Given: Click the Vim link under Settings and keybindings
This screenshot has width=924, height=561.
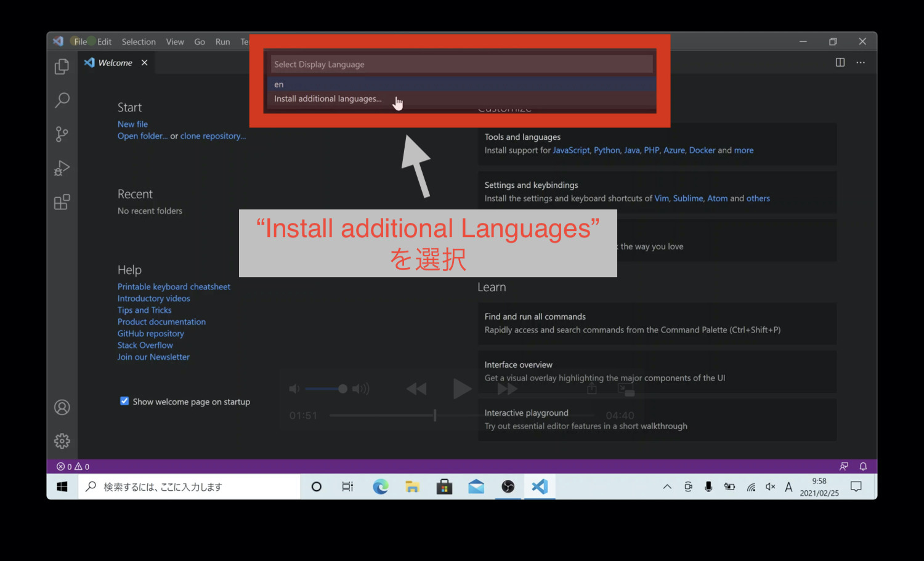Looking at the screenshot, I should coord(662,198).
